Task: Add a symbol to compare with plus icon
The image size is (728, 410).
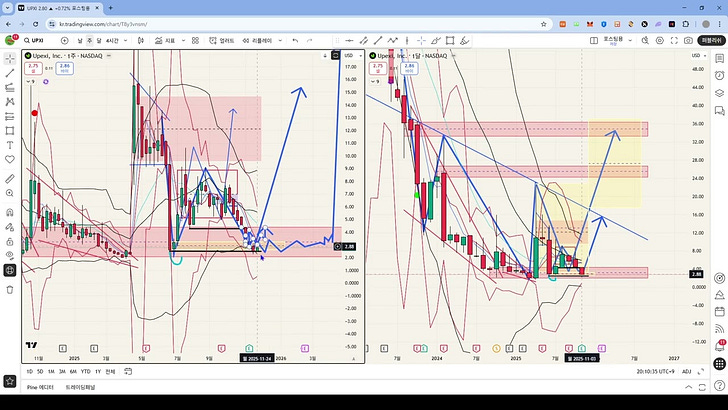Action: click(65, 40)
